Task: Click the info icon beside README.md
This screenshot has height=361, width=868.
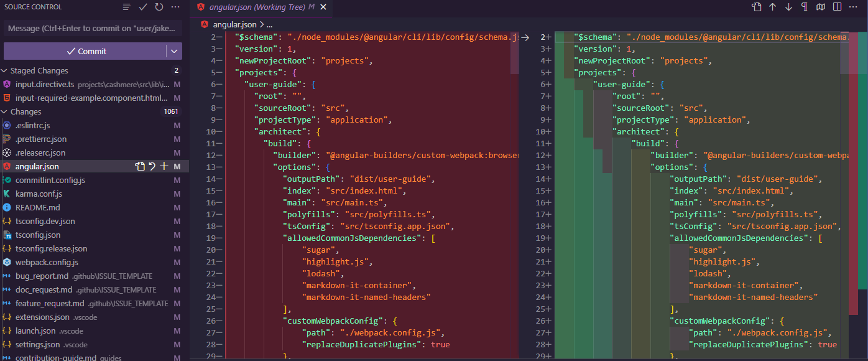Action: point(7,207)
